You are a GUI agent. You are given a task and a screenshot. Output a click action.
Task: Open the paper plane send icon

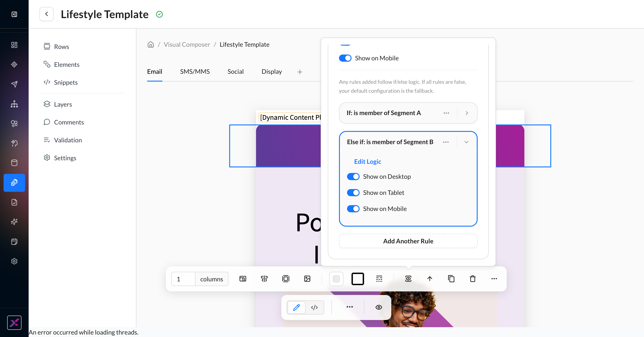click(14, 84)
